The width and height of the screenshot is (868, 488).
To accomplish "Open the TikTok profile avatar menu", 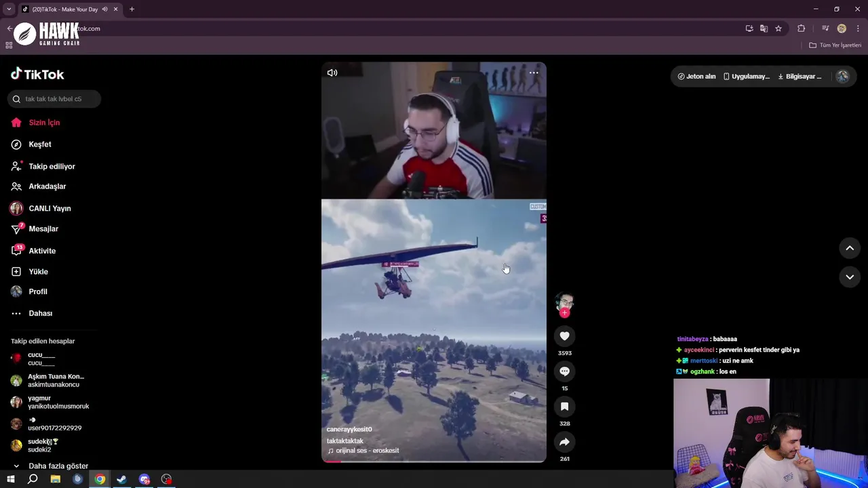I will click(843, 77).
